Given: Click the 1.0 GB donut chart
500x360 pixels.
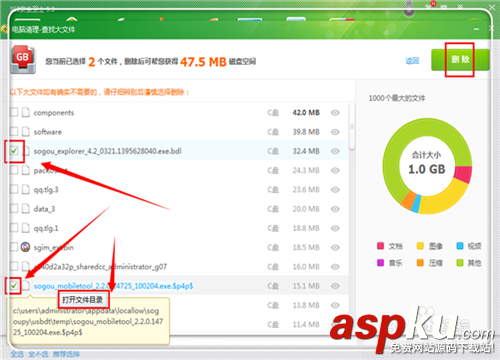Looking at the screenshot, I should pyautogui.click(x=427, y=166).
